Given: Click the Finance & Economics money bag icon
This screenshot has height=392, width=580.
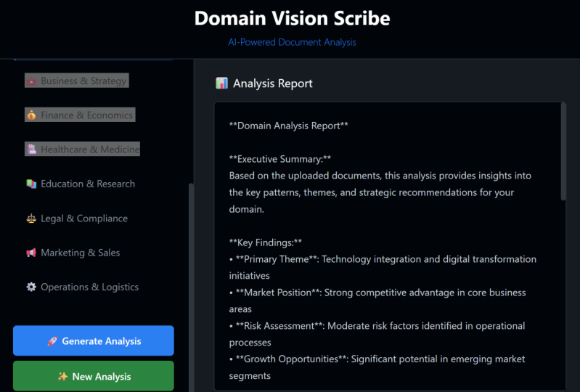Looking at the screenshot, I should (x=31, y=115).
